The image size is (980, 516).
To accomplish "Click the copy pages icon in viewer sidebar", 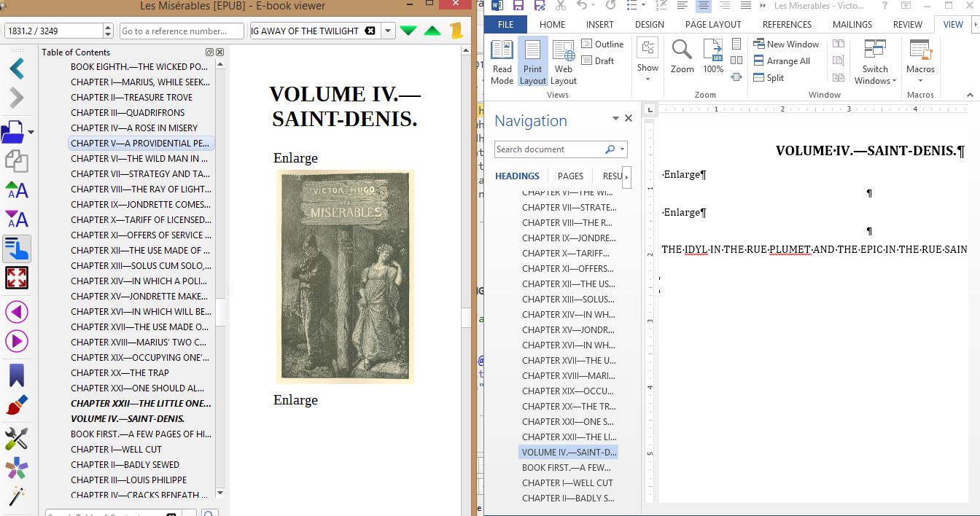I will click(16, 161).
